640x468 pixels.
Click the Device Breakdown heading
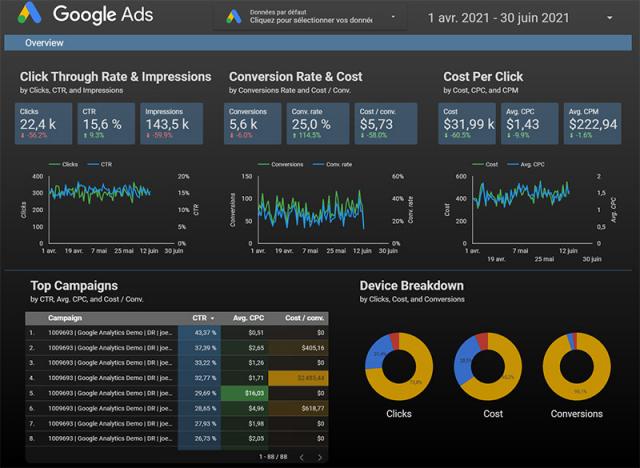411,286
